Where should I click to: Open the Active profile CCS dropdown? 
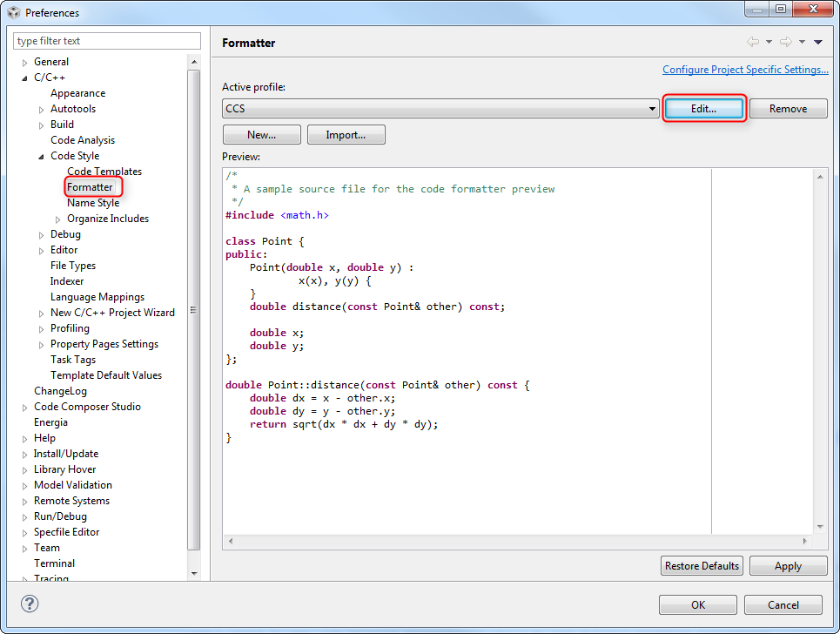[x=440, y=109]
